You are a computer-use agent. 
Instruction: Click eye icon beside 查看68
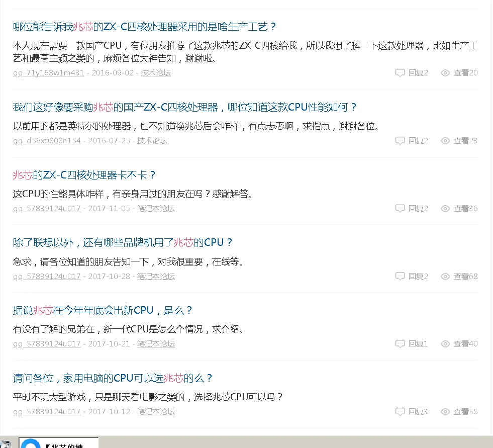point(445,277)
